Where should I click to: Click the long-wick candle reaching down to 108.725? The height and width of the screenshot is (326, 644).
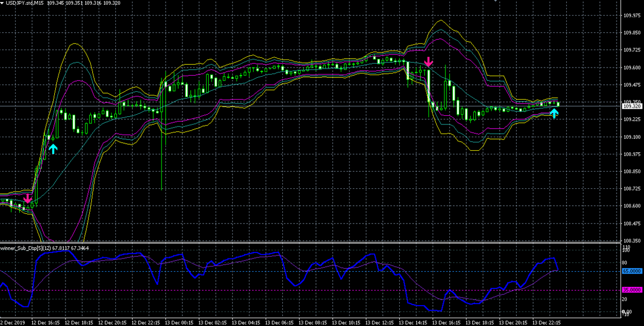click(x=162, y=134)
